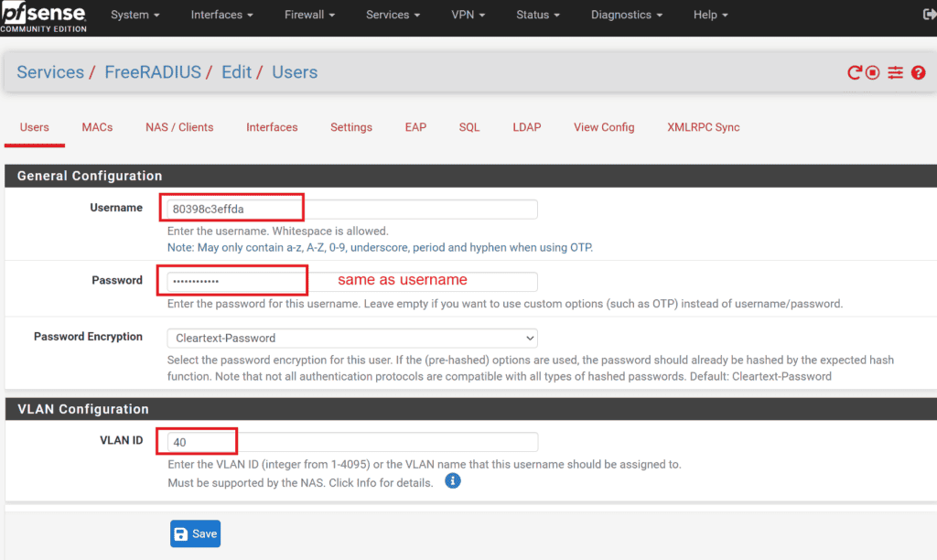Screen dimensions: 937x560
Task: Click the Edit breadcrumb link
Action: point(236,72)
